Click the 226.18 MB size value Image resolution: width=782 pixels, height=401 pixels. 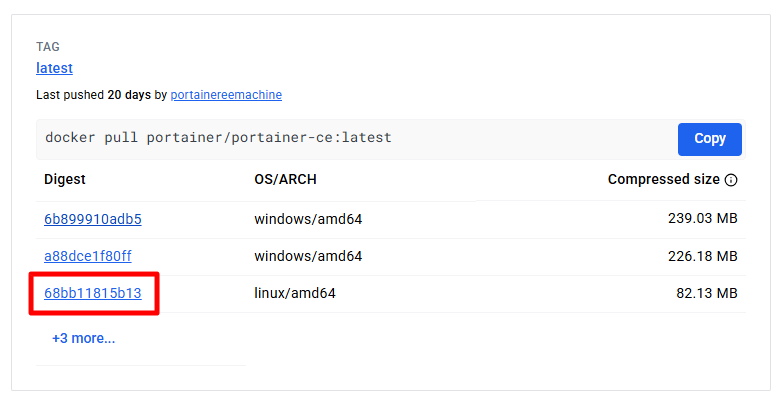click(702, 256)
